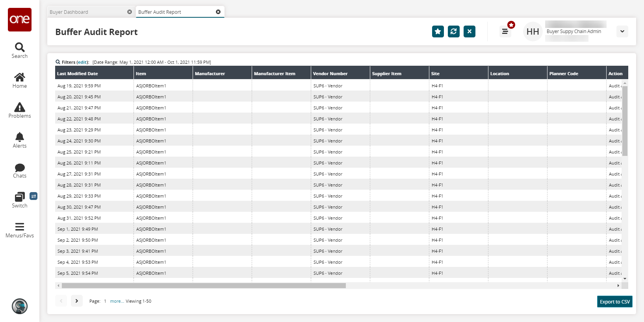The height and width of the screenshot is (322, 644).
Task: Click the filters edit link
Action: 82,62
